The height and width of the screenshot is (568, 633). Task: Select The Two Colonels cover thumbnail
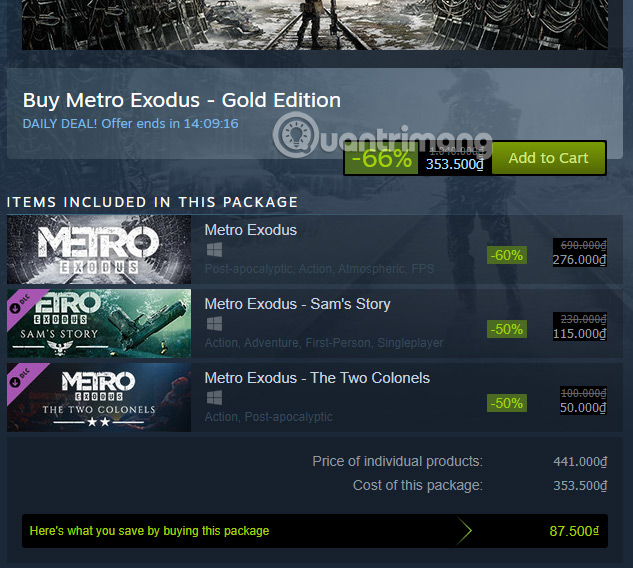pyautogui.click(x=99, y=397)
